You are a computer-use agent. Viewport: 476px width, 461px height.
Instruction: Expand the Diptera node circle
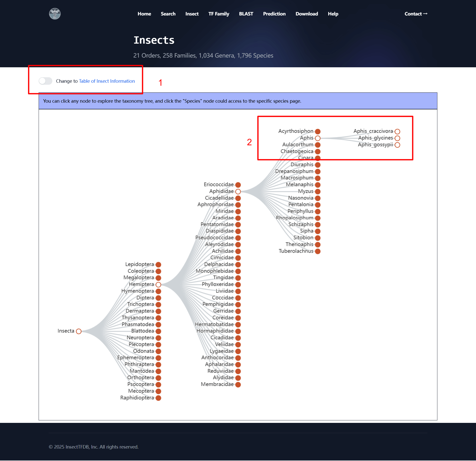tap(158, 298)
